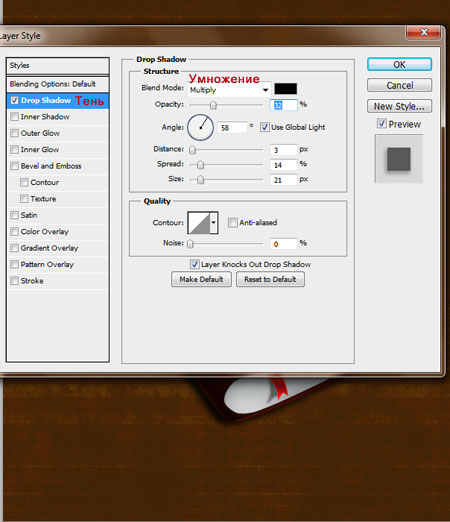Select the Styles list header

pos(58,66)
